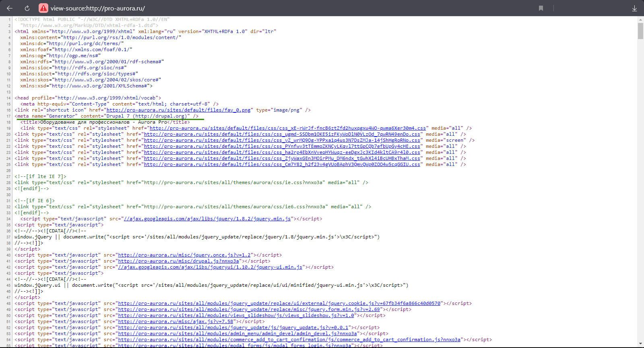Open downloads via the download arrow icon
This screenshot has width=644, height=348.
[634, 8]
